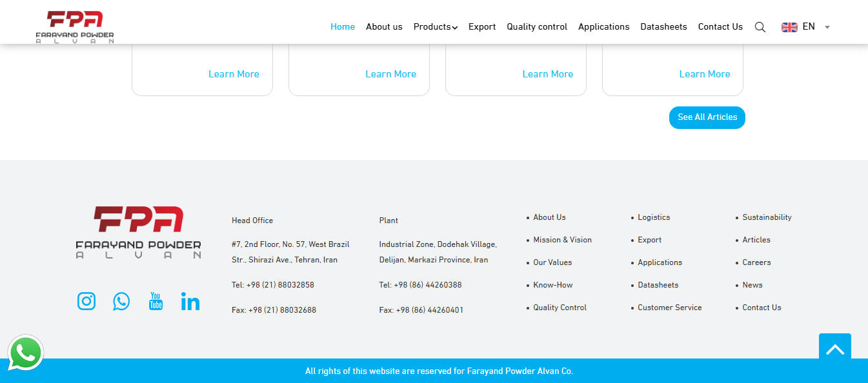Open footer Applications link
868x383 pixels.
point(660,262)
